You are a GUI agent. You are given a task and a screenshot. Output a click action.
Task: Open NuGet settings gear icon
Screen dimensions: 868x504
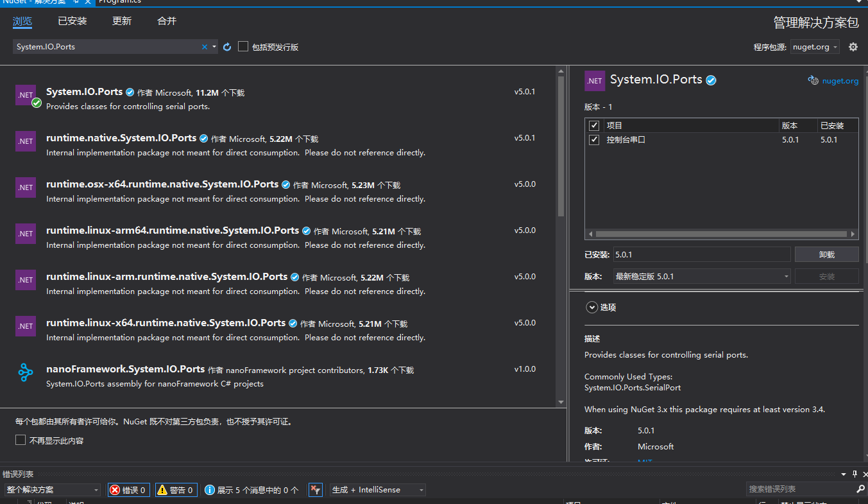pos(853,47)
